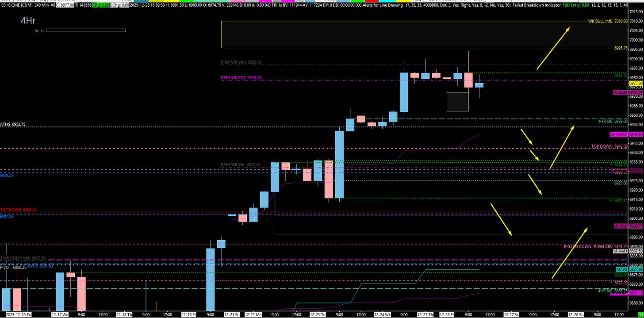Image resolution: width=644 pixels, height=318 pixels.
Task: Click the yellow 6977.00 current price marker
Action: click(x=636, y=83)
